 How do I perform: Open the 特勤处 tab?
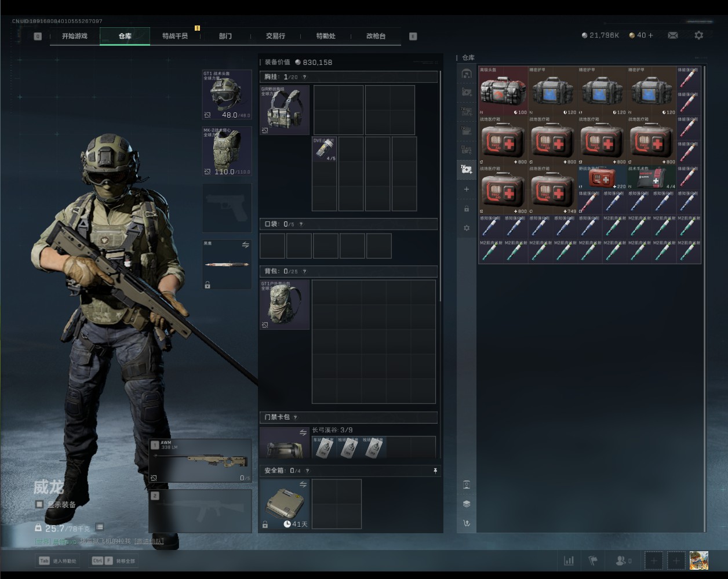[326, 36]
